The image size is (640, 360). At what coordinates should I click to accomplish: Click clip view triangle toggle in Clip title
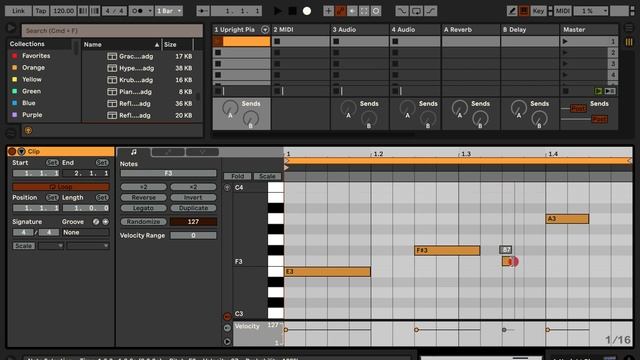point(21,151)
